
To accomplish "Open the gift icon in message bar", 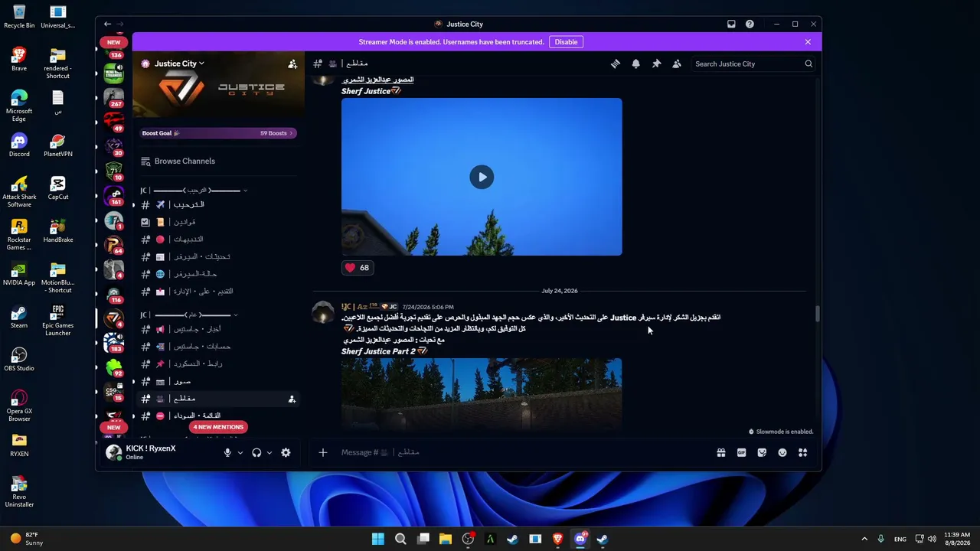I will coord(721,452).
